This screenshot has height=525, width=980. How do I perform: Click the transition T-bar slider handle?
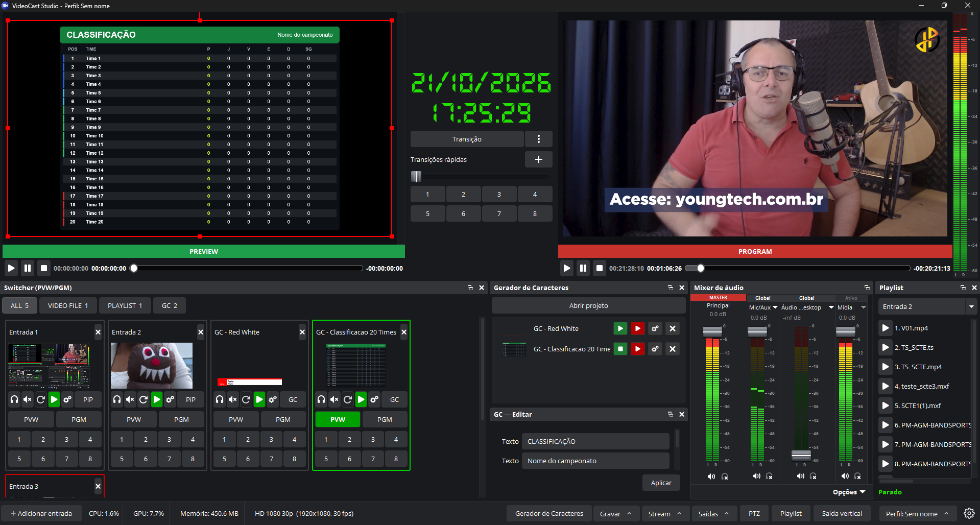point(416,177)
